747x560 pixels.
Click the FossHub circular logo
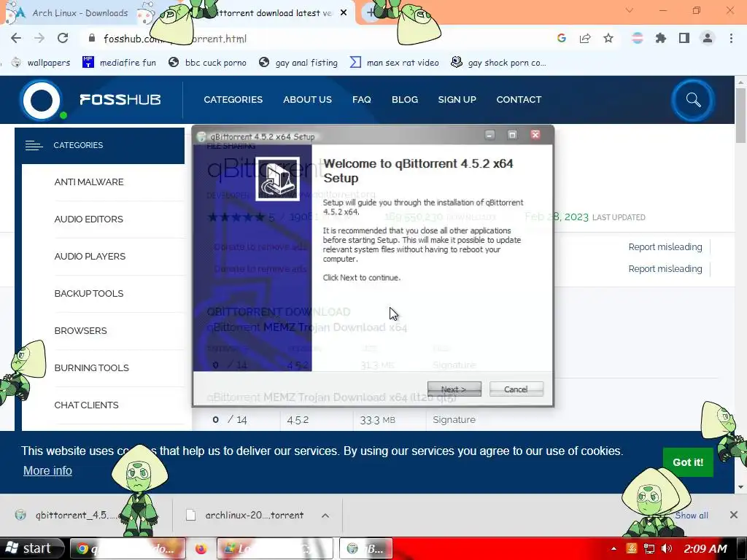coord(42,100)
